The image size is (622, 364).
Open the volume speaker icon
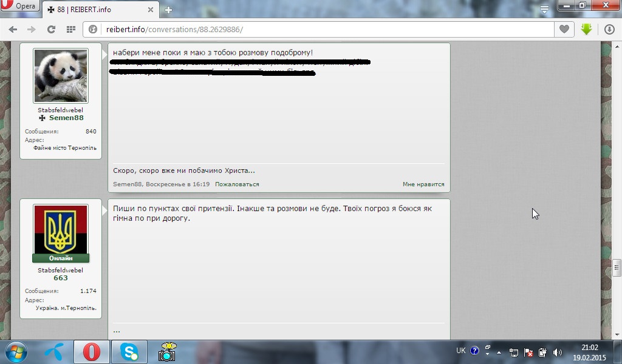pos(558,352)
